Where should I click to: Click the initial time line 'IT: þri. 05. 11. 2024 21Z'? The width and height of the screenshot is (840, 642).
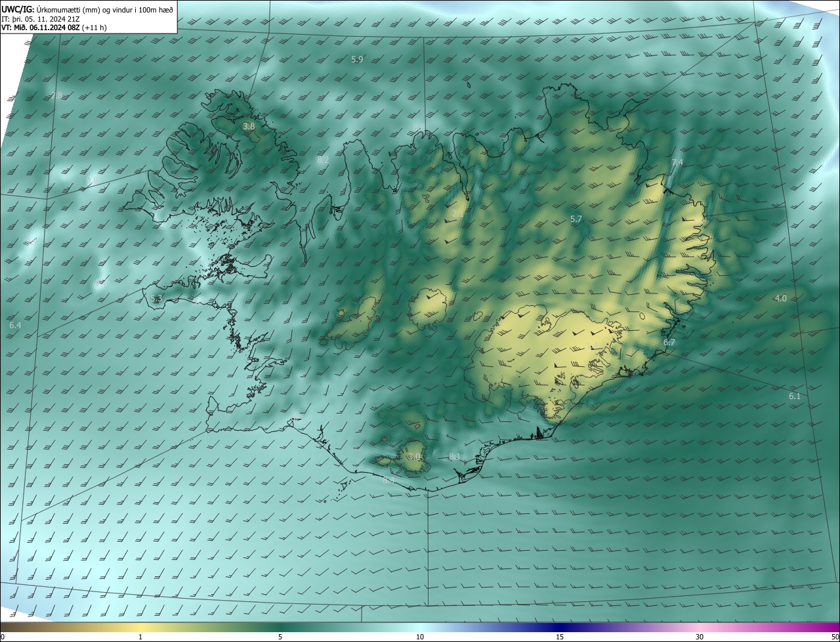[x=41, y=18]
